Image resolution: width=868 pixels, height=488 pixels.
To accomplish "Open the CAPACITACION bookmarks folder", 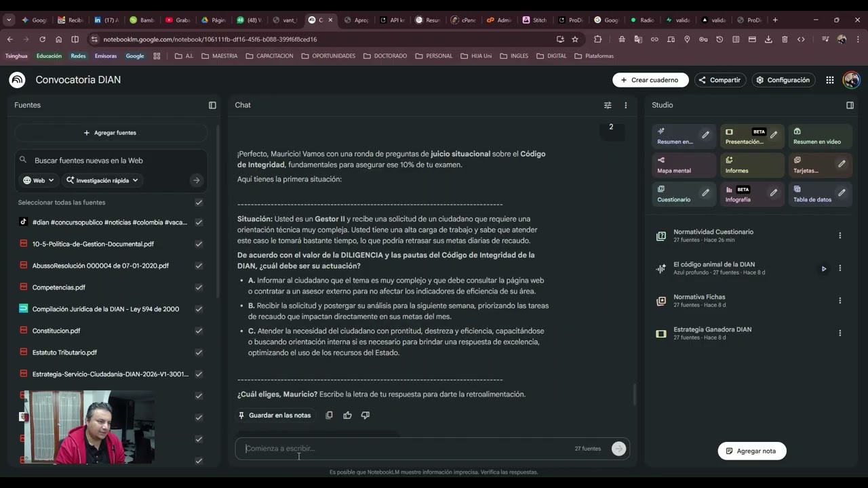I will (x=269, y=56).
